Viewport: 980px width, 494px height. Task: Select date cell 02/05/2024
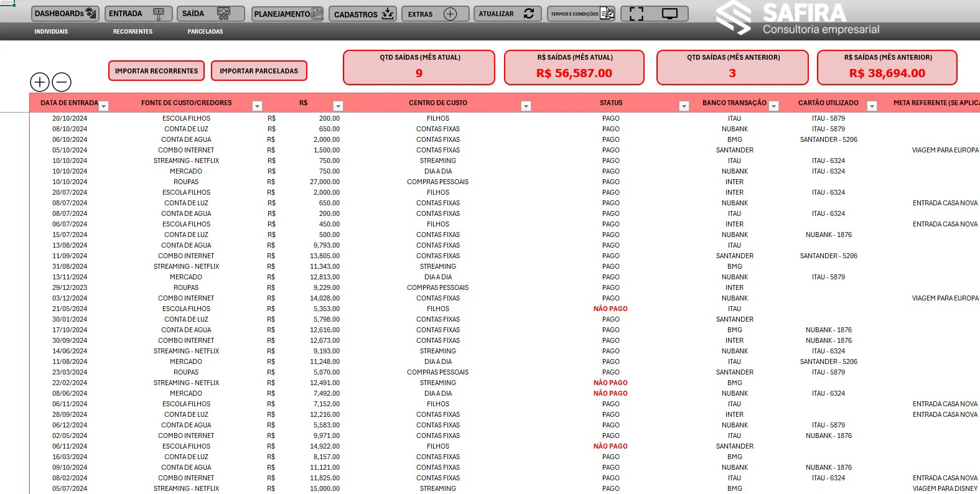click(70, 436)
